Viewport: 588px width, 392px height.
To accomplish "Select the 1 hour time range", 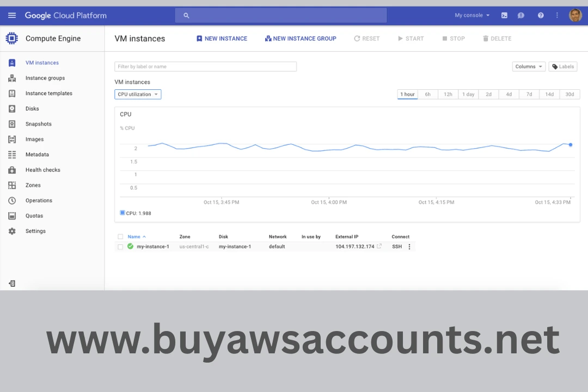I will tap(407, 94).
